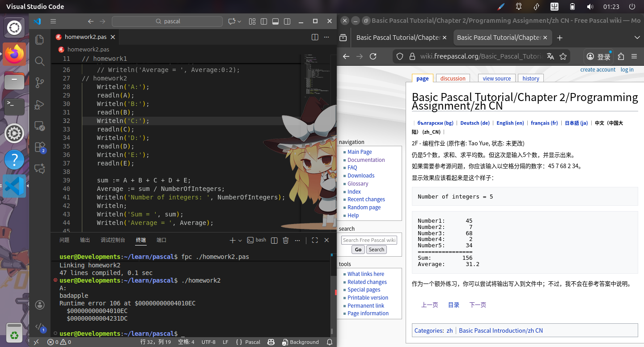Toggle the notifications bell in status bar
This screenshot has width=644, height=347.
[x=330, y=342]
